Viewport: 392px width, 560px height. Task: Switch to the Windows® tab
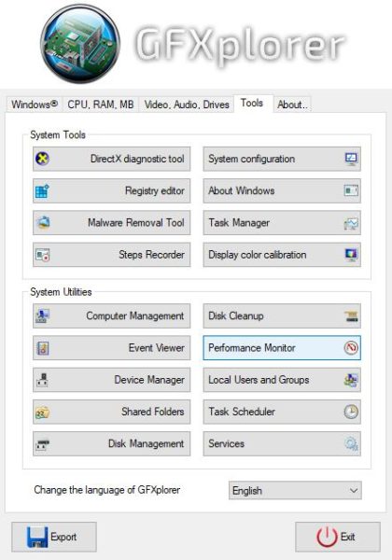[35, 105]
